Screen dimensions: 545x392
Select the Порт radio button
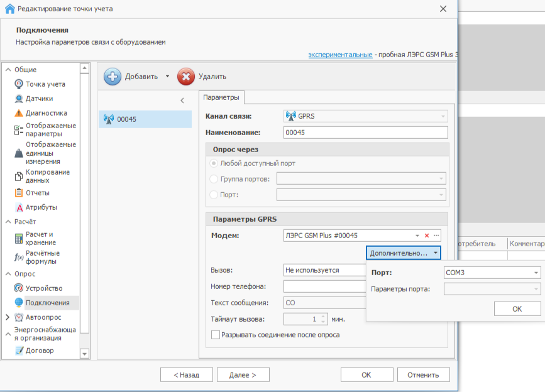(x=214, y=195)
